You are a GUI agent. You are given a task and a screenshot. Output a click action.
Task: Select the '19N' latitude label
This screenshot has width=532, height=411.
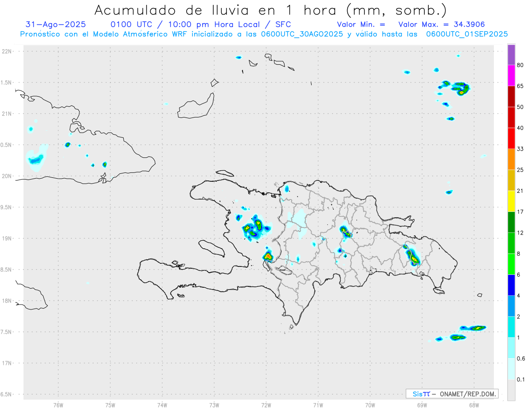(7, 239)
